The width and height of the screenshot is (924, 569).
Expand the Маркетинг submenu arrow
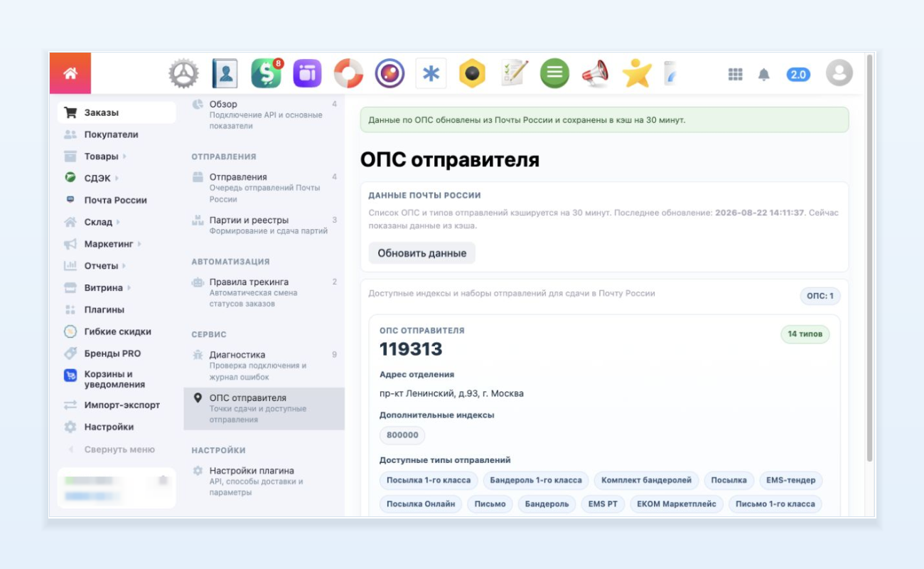point(139,244)
